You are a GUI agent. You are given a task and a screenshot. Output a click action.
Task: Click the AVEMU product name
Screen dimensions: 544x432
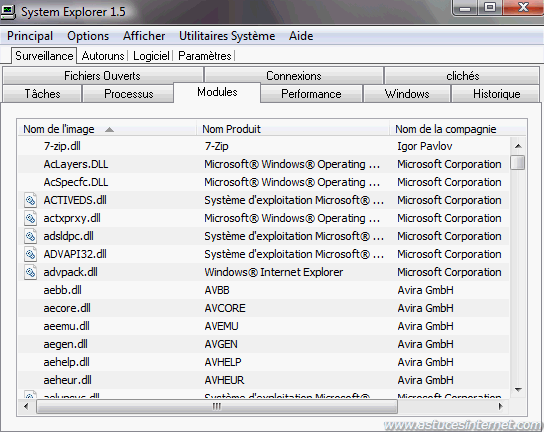pos(221,327)
